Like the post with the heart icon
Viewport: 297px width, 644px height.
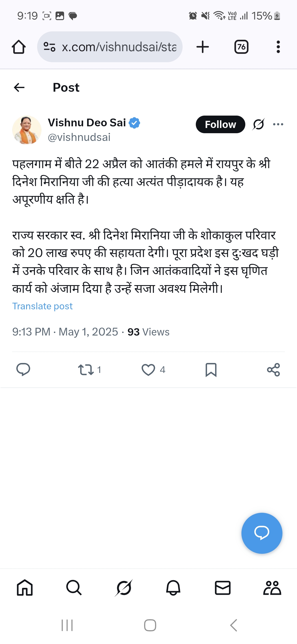pyautogui.click(x=148, y=370)
